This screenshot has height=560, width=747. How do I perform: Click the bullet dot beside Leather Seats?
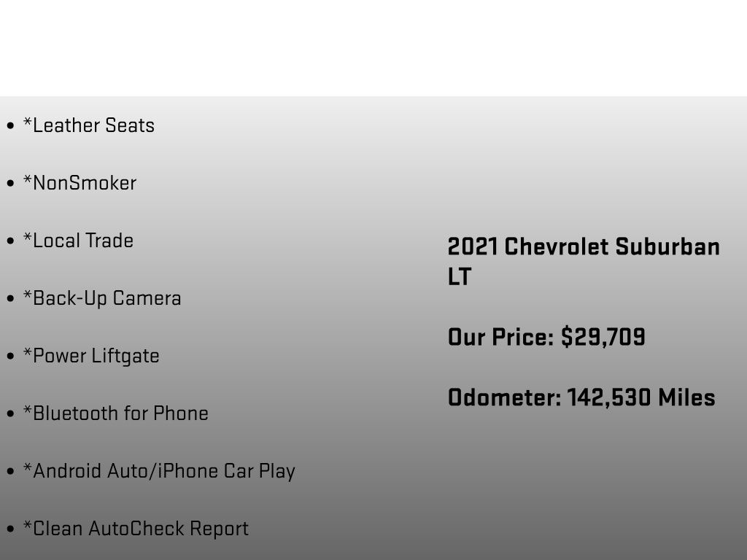pyautogui.click(x=10, y=126)
